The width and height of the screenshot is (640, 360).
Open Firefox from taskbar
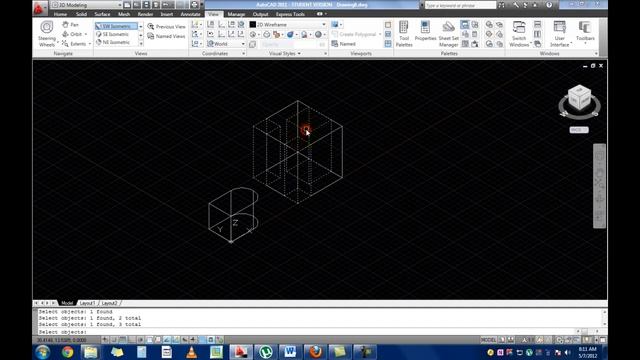point(315,352)
